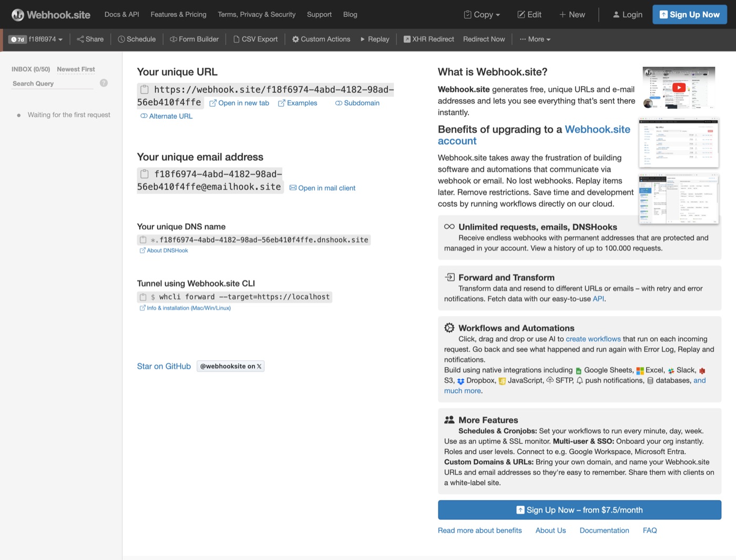Open the Blog
This screenshot has height=560, width=736.
click(350, 15)
